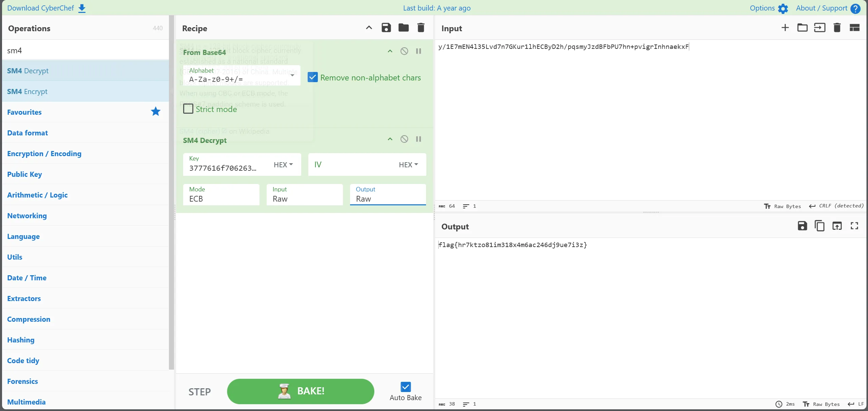Change the Key format HEX dropdown
868x411 pixels.
(283, 165)
